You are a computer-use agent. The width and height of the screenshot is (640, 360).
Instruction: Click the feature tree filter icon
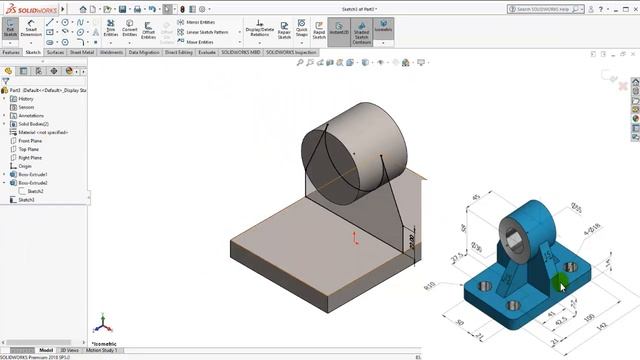5,81
